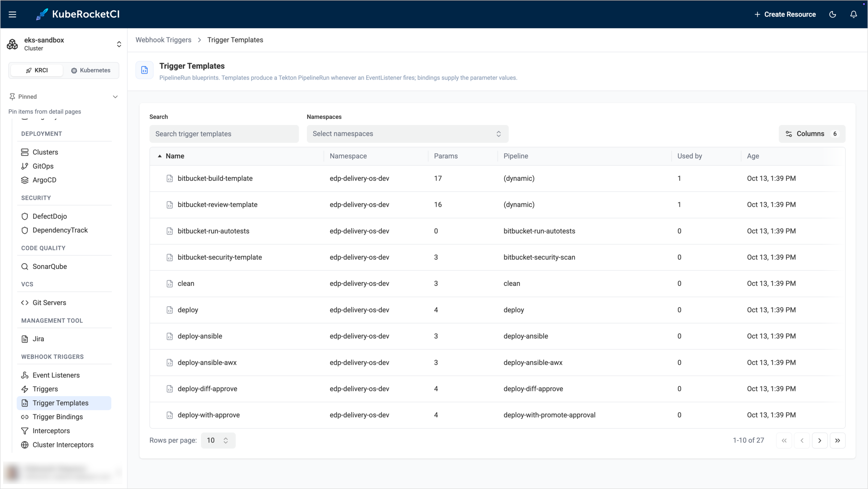The image size is (868, 489).
Task: Go to the next page
Action: point(820,440)
